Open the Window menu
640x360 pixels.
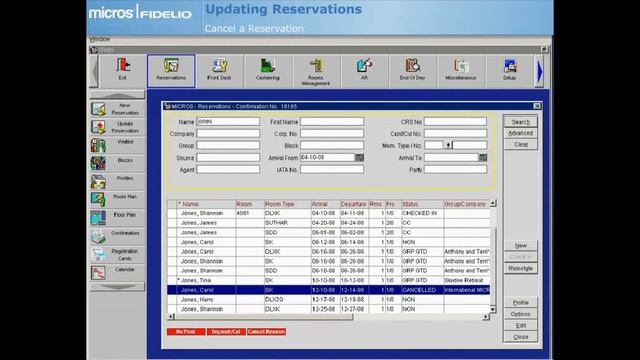click(x=100, y=39)
